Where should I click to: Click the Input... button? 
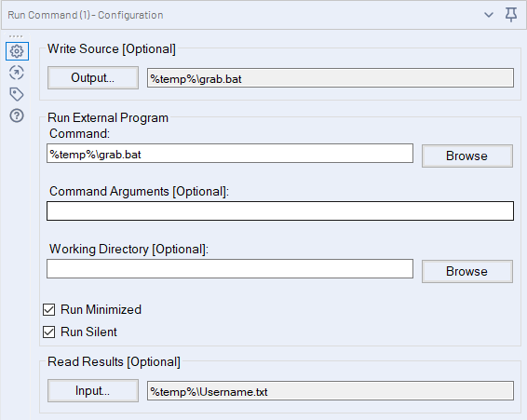point(93,391)
